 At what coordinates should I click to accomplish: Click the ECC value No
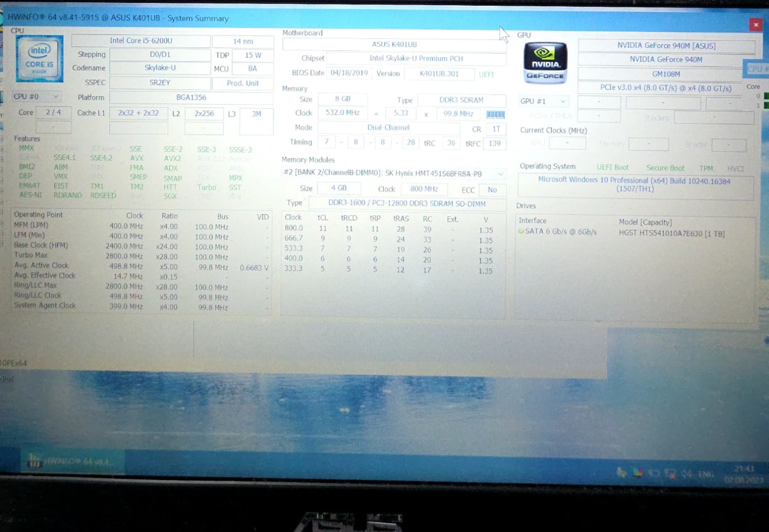tap(492, 190)
